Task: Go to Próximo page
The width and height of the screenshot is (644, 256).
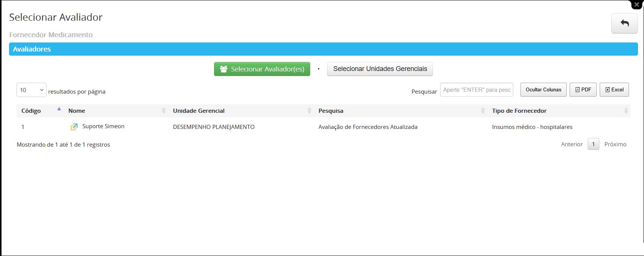Action: pyautogui.click(x=615, y=144)
